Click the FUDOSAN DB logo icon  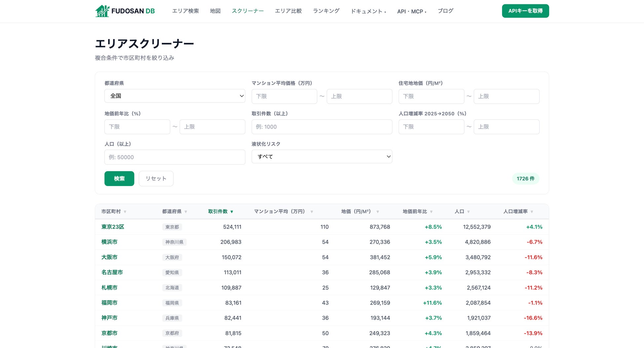[x=102, y=11]
